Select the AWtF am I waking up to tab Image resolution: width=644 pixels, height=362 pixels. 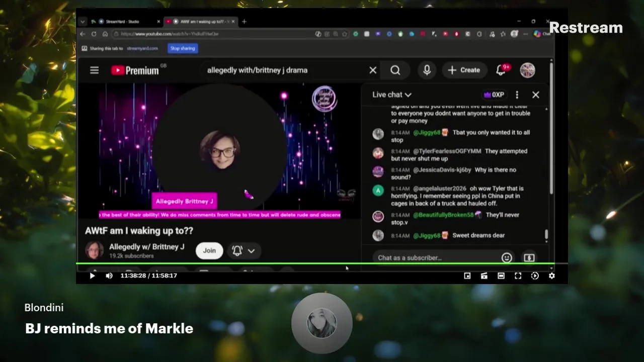pyautogui.click(x=201, y=22)
